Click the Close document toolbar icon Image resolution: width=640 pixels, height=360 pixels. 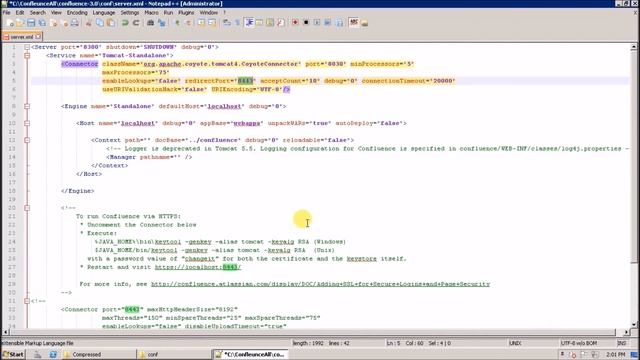coord(53,23)
